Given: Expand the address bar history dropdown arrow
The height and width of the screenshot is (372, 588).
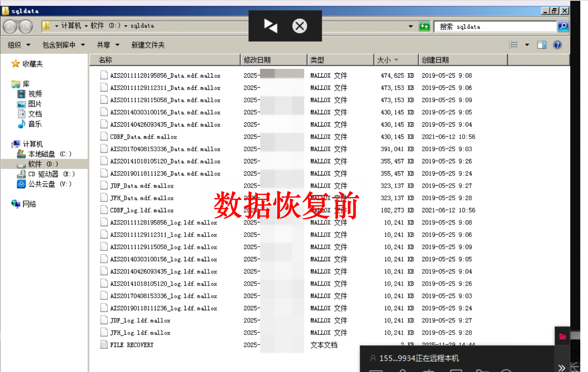Looking at the screenshot, I should [x=411, y=26].
